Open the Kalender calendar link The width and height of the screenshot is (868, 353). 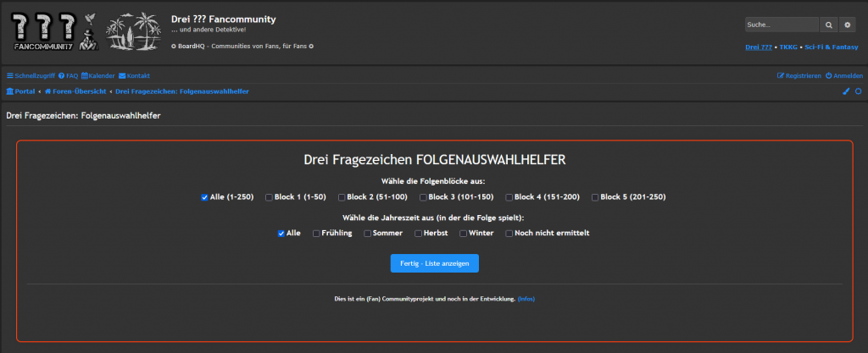point(97,75)
